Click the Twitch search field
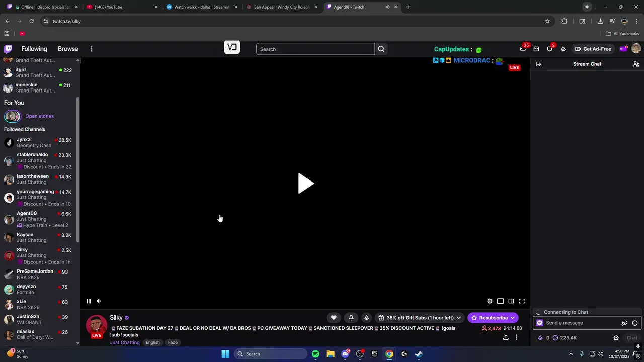Image resolution: width=644 pixels, height=362 pixels. coord(315,49)
